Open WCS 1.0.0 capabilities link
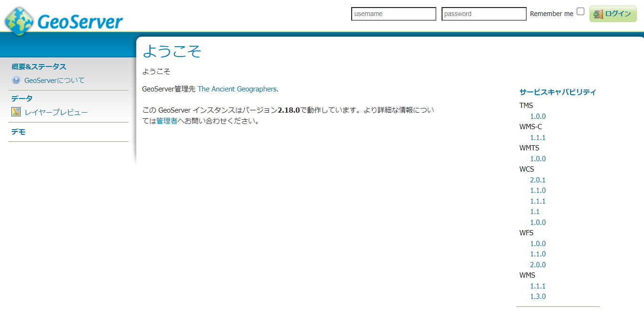Image resolution: width=644 pixels, height=313 pixels. pyautogui.click(x=538, y=222)
